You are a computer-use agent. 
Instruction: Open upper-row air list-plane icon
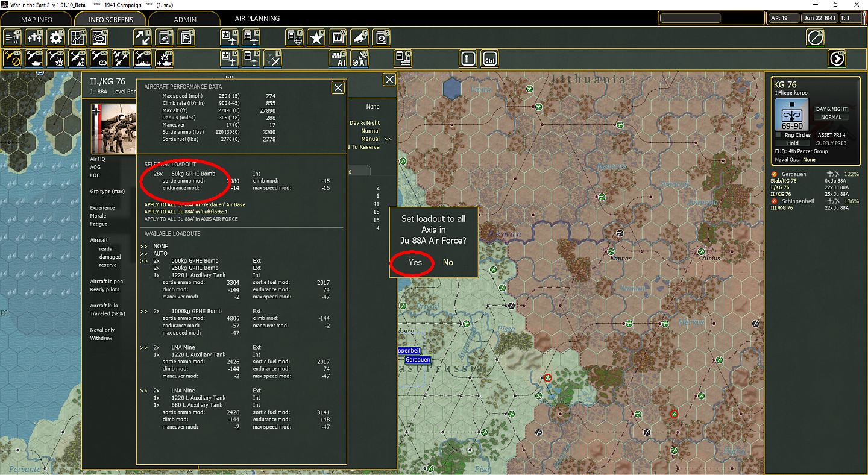click(251, 38)
